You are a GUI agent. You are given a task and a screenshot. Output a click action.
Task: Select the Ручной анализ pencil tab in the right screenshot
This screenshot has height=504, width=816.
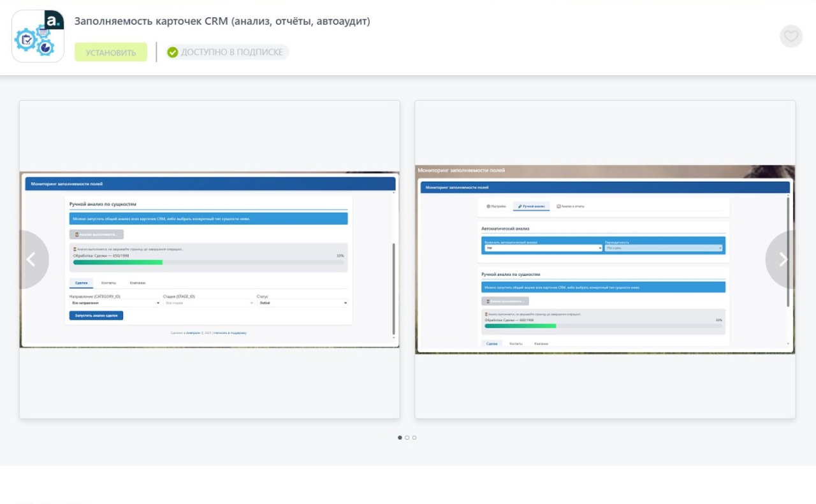coord(531,206)
